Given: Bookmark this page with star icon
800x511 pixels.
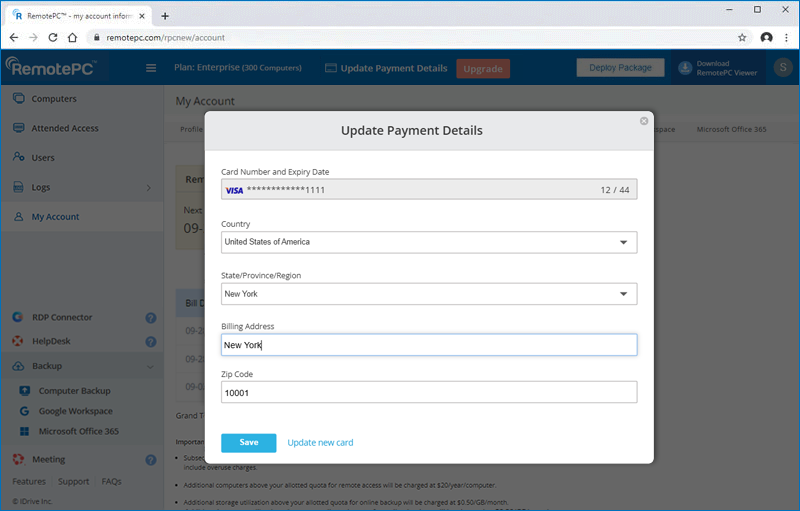Looking at the screenshot, I should 742,37.
